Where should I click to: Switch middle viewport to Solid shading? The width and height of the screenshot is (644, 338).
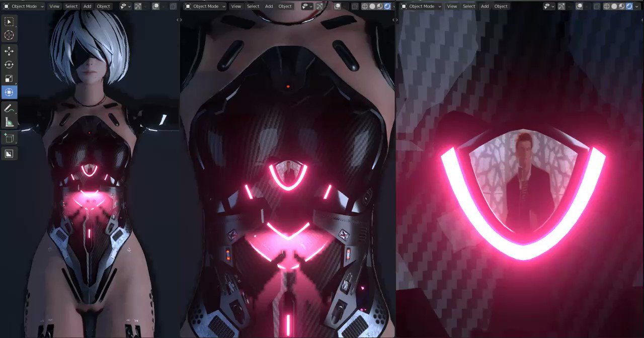[372, 6]
